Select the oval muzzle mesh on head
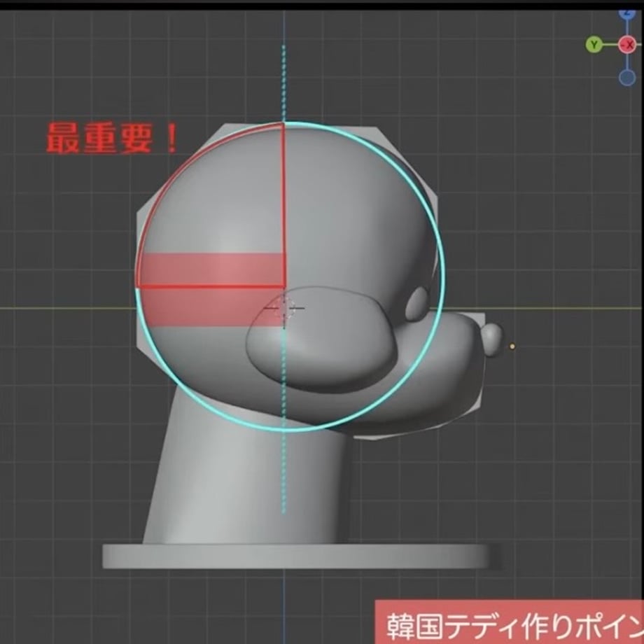 [x=323, y=339]
